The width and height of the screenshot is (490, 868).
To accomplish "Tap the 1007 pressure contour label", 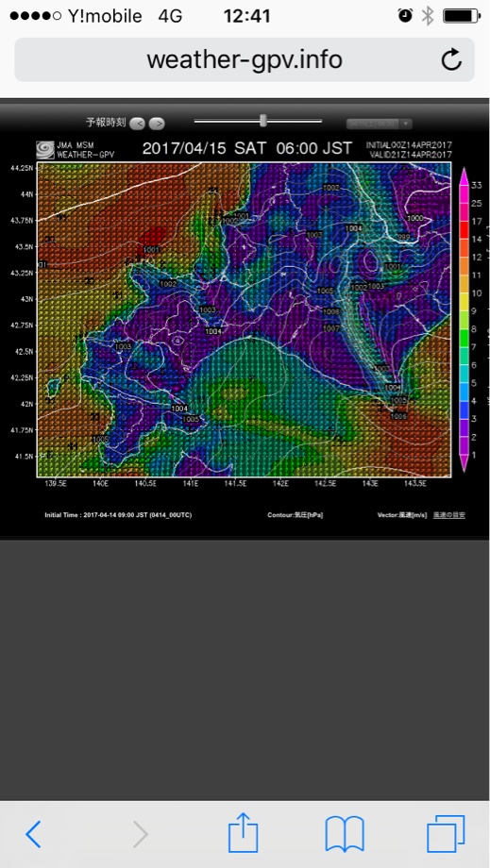I will 330,328.
